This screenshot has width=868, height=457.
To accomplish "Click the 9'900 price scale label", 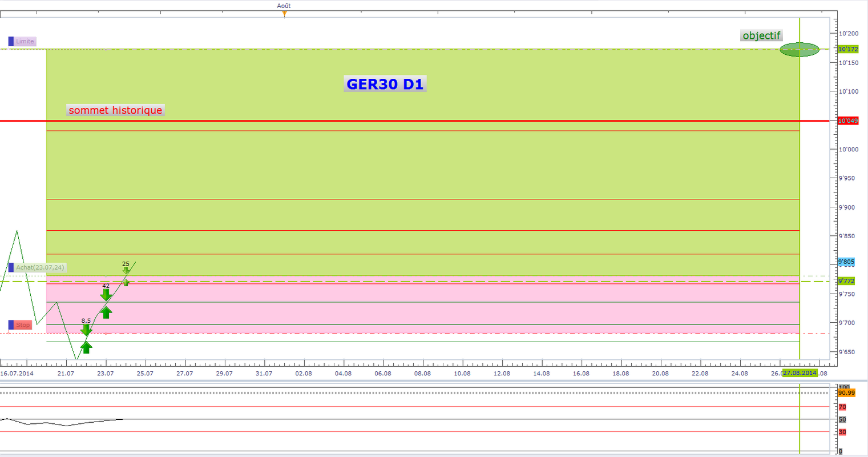I will click(x=847, y=207).
